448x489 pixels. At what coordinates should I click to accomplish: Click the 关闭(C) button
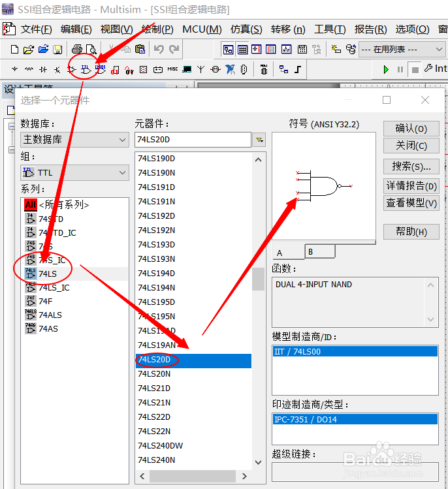click(x=411, y=146)
